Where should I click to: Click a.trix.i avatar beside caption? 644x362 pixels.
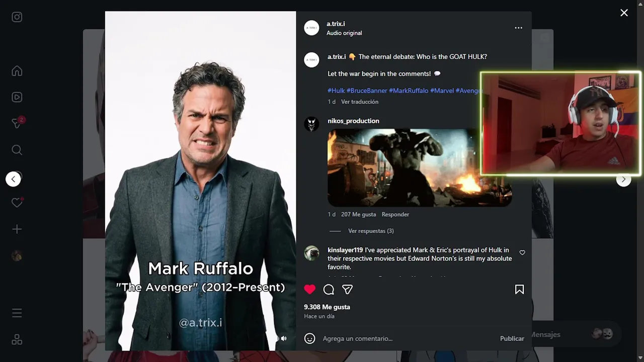312,60
